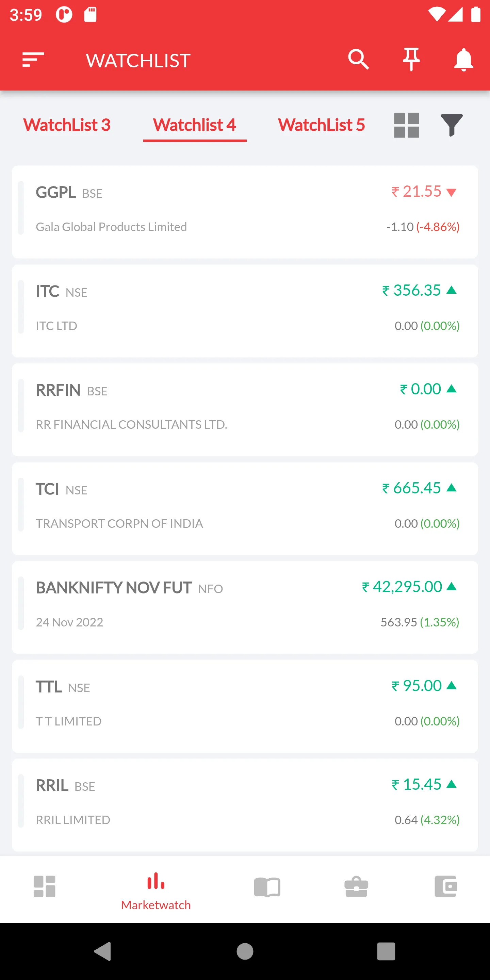Open the funnel filter icon
This screenshot has height=980, width=490.
452,125
